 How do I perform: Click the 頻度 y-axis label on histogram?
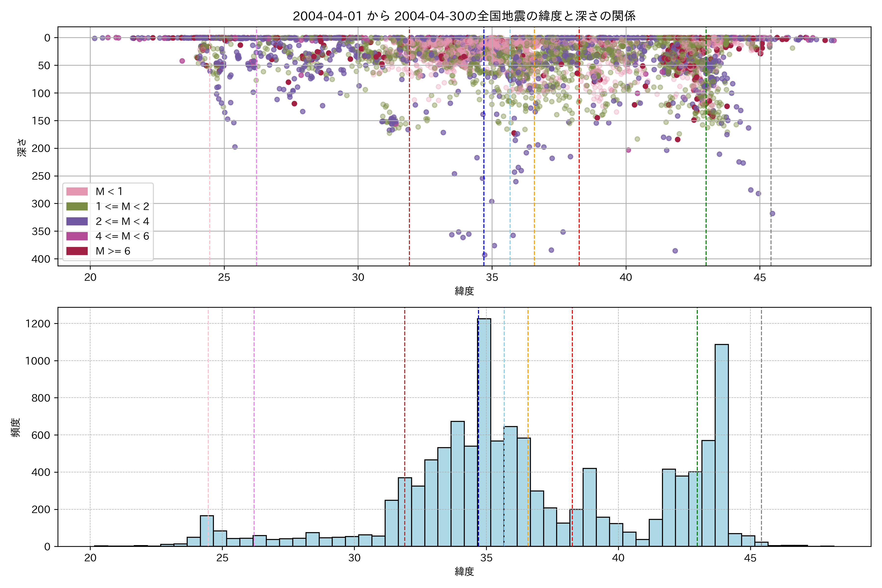16,428
